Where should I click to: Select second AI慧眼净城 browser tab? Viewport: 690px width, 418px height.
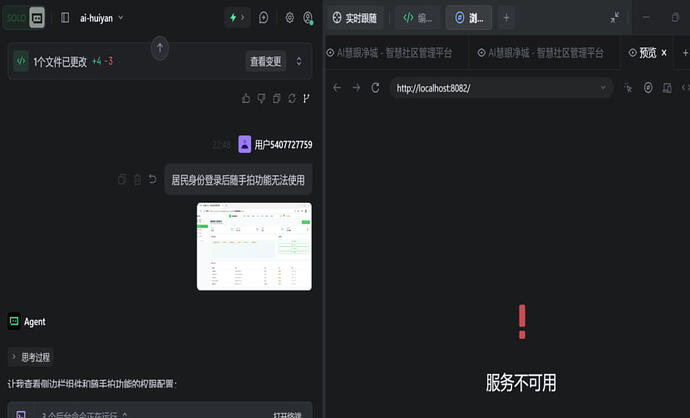541,53
